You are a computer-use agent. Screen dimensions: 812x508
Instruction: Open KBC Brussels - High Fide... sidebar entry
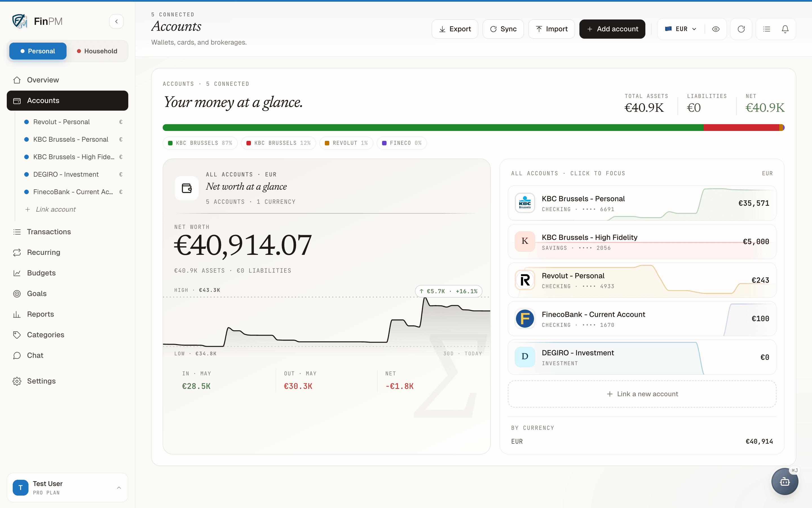[x=73, y=157]
